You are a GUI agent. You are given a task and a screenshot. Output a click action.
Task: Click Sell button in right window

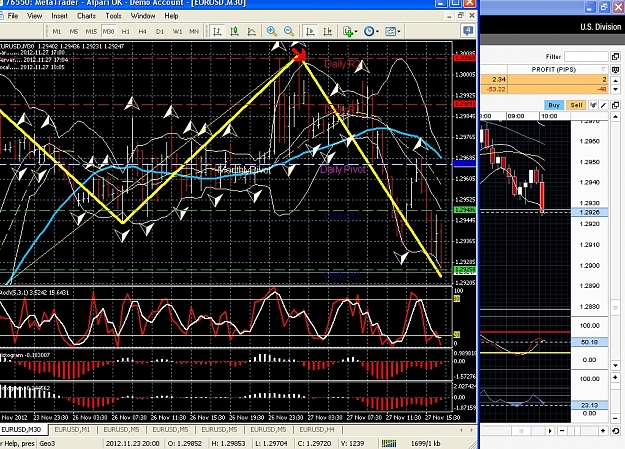coord(576,105)
